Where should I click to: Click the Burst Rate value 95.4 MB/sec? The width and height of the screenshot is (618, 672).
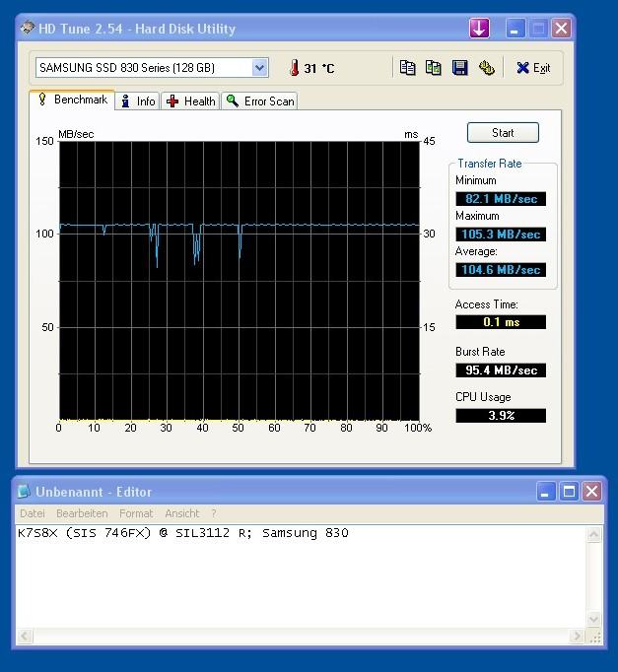click(501, 370)
